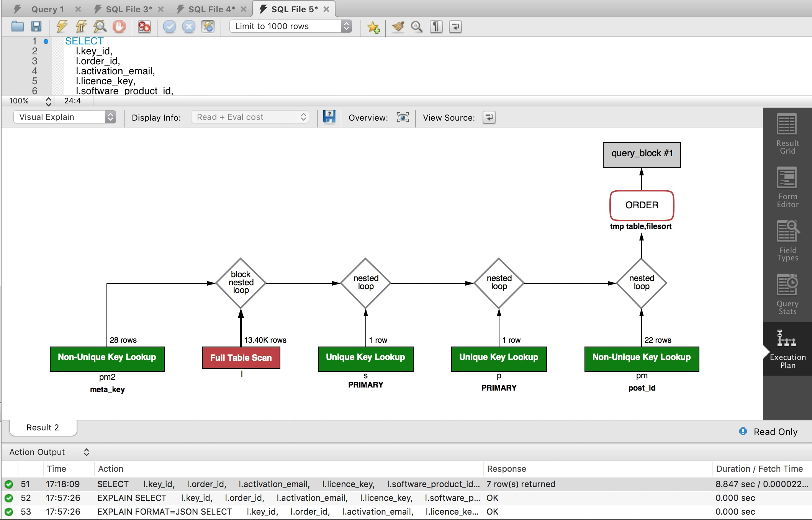Select the Result 2 tab
This screenshot has width=812, height=520.
tap(43, 427)
